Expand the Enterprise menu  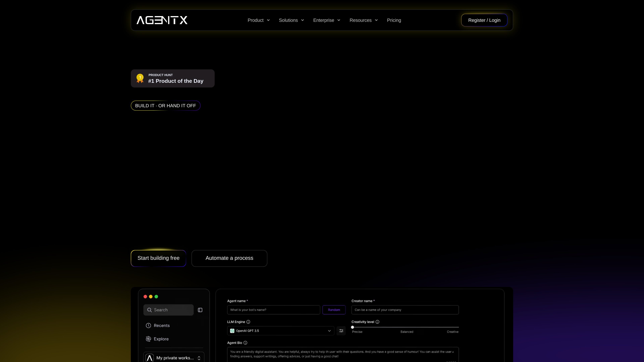coord(327,20)
